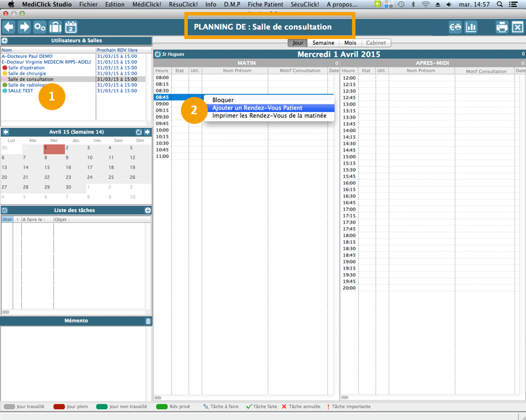Select Salle de chirurgie in the list
This screenshot has height=420, width=526.
(x=27, y=73)
